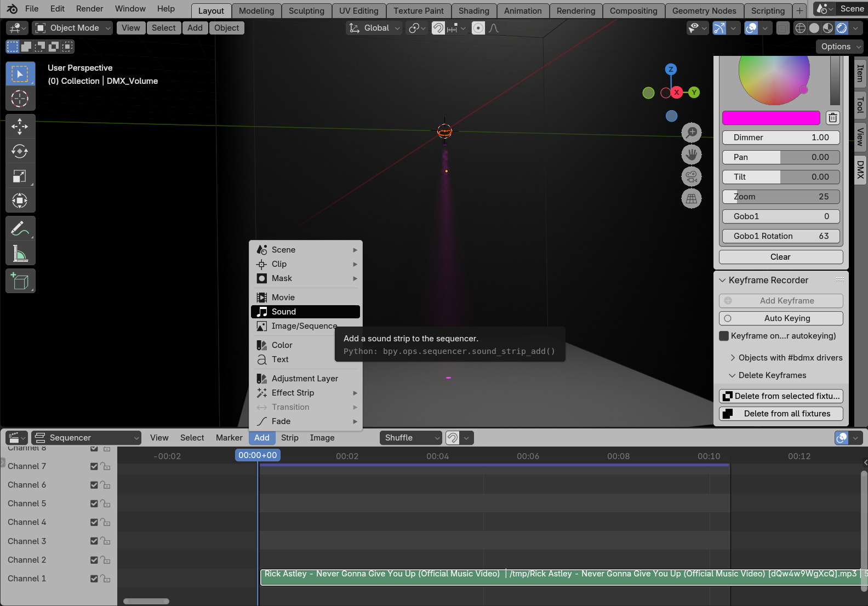Toggle X-ray view icon
Image resolution: width=868 pixels, height=606 pixels.
pos(783,28)
